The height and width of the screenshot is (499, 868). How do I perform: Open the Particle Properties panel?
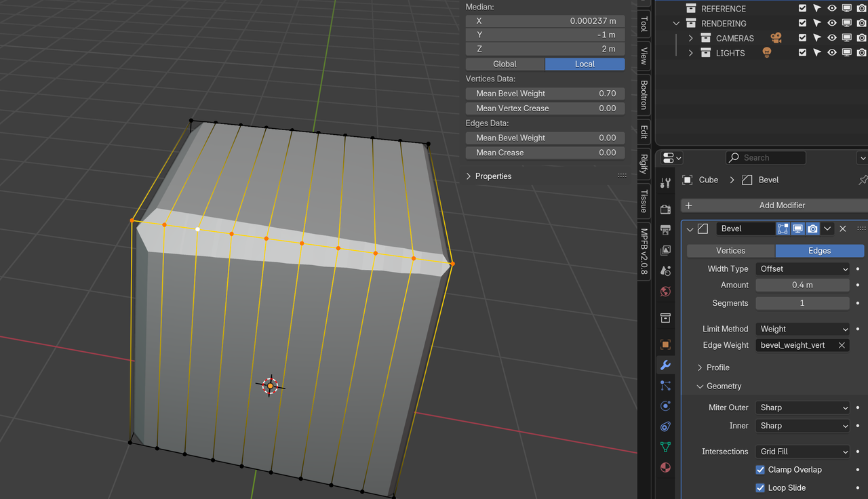coord(665,385)
